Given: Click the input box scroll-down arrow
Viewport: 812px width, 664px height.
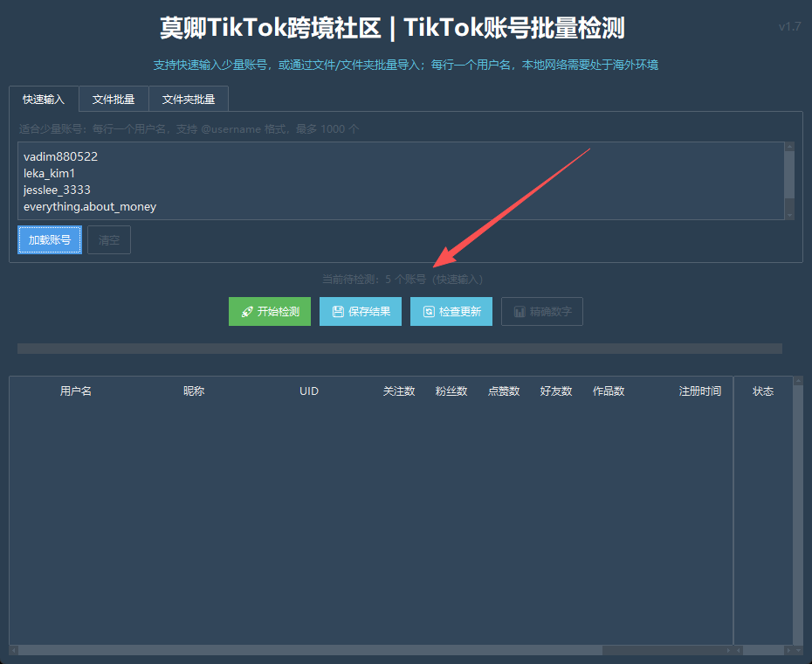Looking at the screenshot, I should coord(789,215).
